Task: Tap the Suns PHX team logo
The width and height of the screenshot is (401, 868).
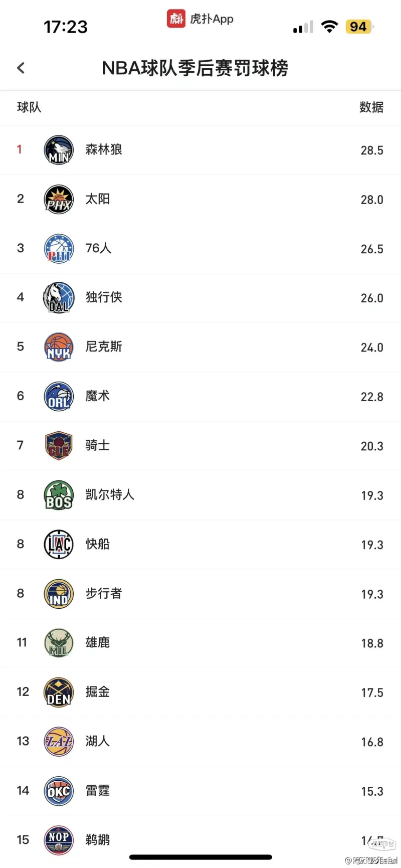Action: [59, 199]
